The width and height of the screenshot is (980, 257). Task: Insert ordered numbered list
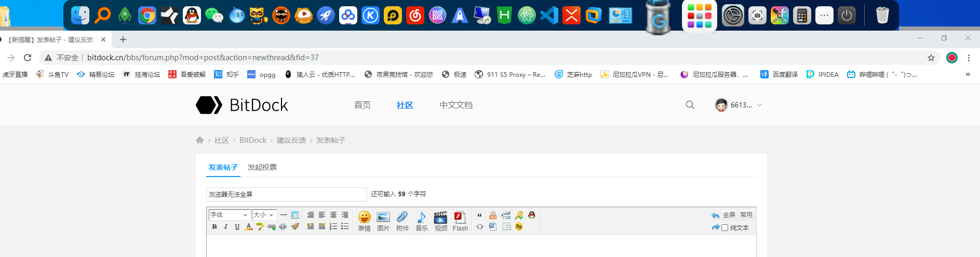(333, 227)
